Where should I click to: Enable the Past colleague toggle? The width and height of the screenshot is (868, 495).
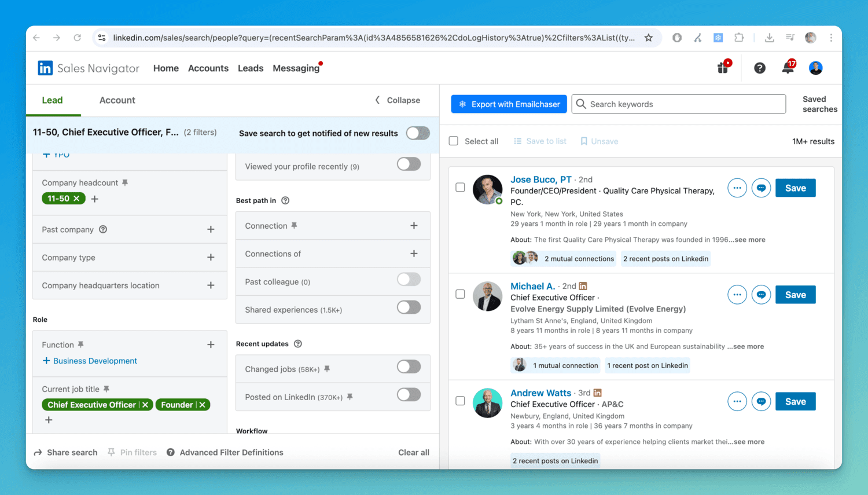(x=409, y=280)
